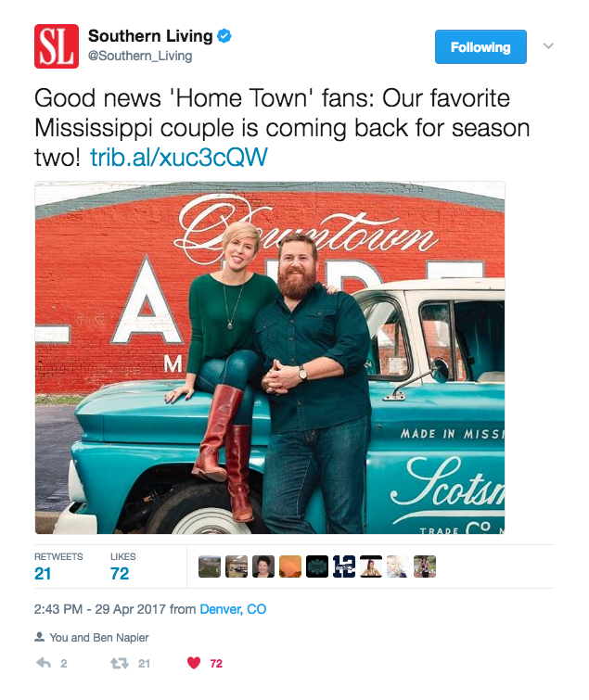The width and height of the screenshot is (589, 700).
Task: Click the orange sunset liker avatar
Action: coord(290,566)
